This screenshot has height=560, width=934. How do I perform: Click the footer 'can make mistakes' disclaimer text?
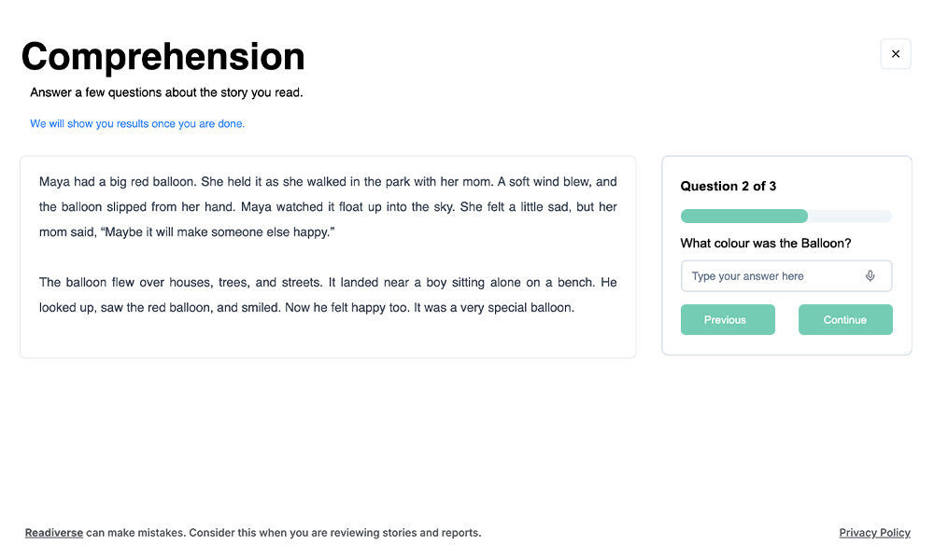pyautogui.click(x=284, y=533)
